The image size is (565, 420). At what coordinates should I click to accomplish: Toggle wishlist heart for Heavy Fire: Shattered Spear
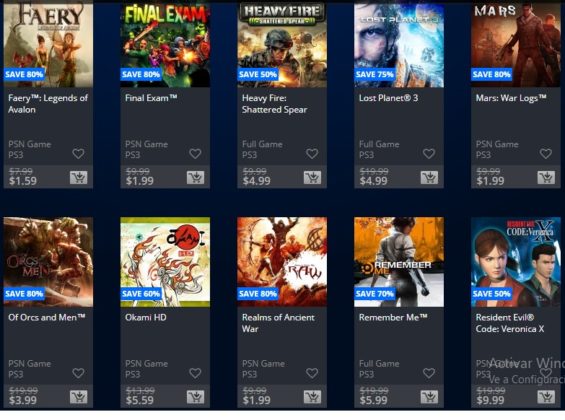pos(312,154)
